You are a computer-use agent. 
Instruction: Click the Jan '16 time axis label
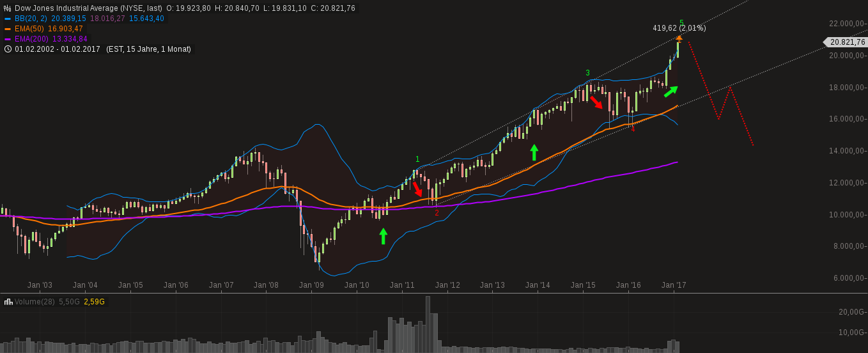[628, 285]
